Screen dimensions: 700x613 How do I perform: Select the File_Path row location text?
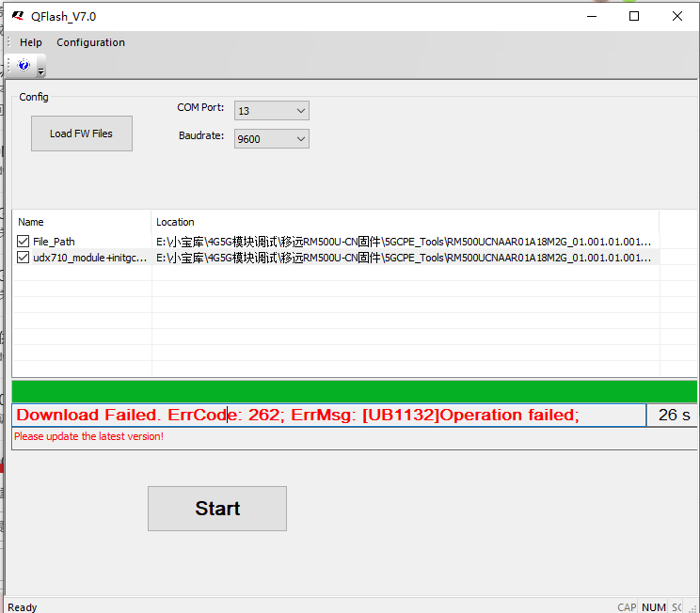click(403, 242)
